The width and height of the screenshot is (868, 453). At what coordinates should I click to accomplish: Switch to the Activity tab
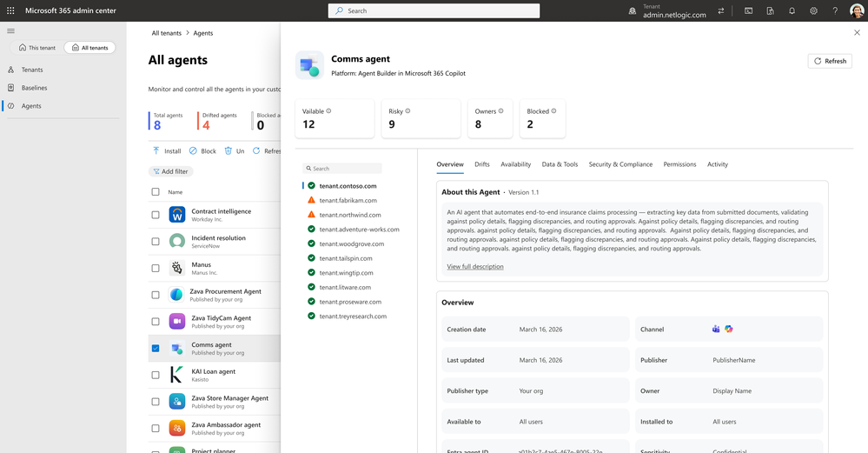[x=718, y=164]
